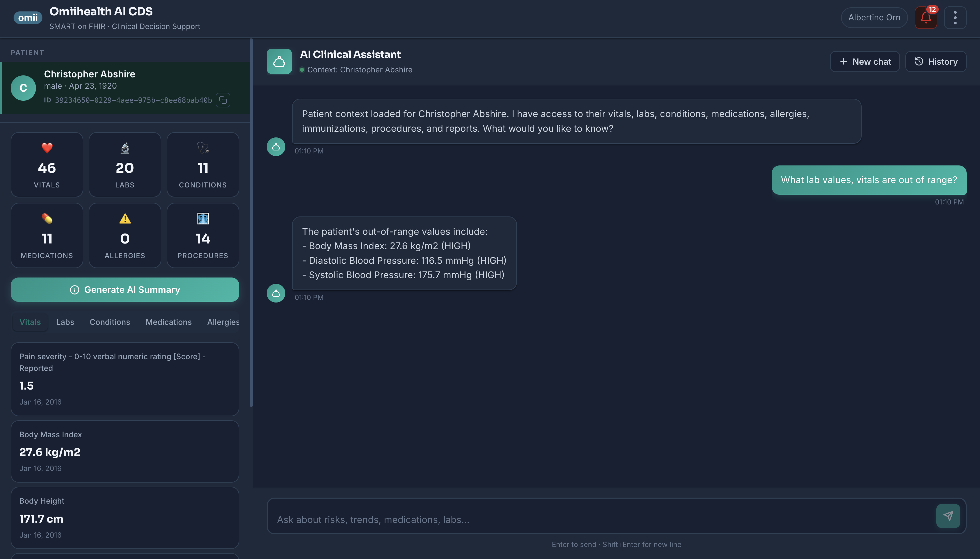Click the Albertine Orn user pill
980x559 pixels.
(x=874, y=18)
